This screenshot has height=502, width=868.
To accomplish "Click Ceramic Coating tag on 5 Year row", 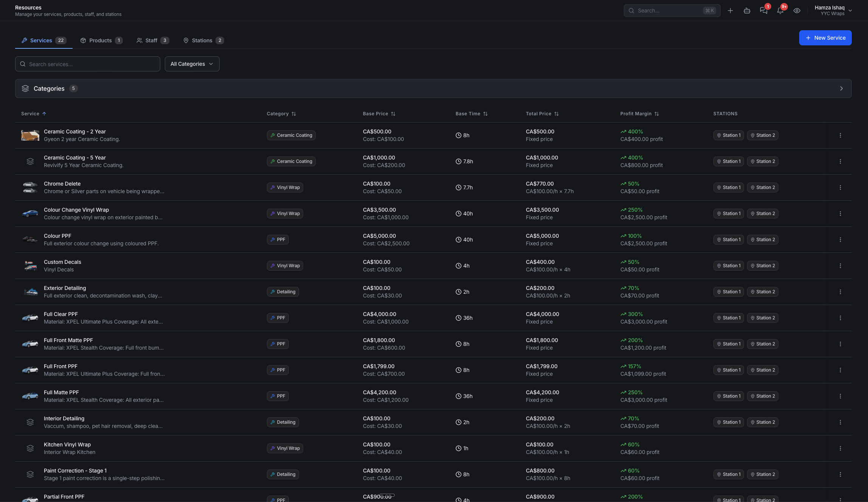I will point(291,161).
